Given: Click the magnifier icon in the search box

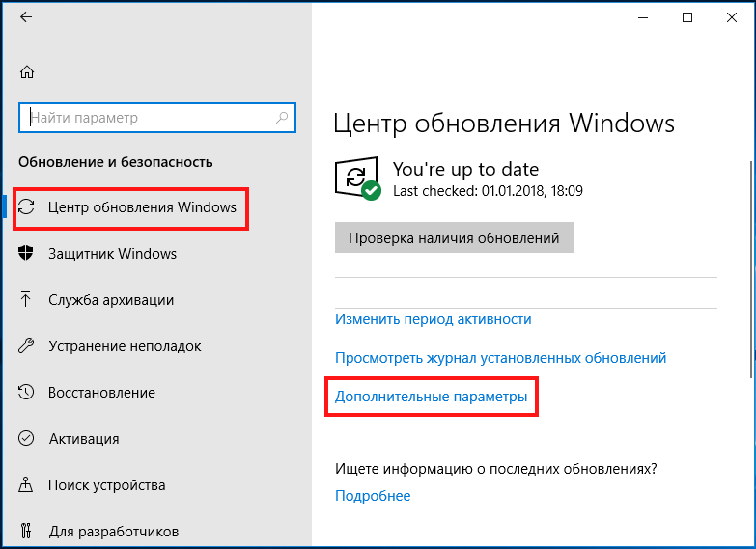Looking at the screenshot, I should coord(282,117).
